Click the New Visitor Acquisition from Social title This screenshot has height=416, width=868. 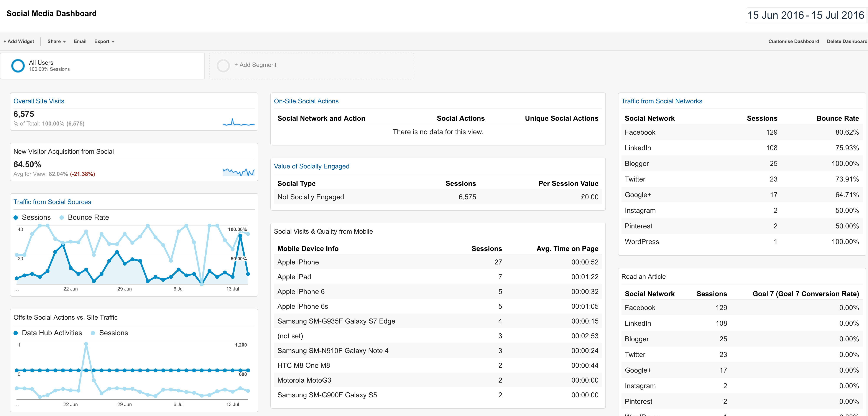64,152
